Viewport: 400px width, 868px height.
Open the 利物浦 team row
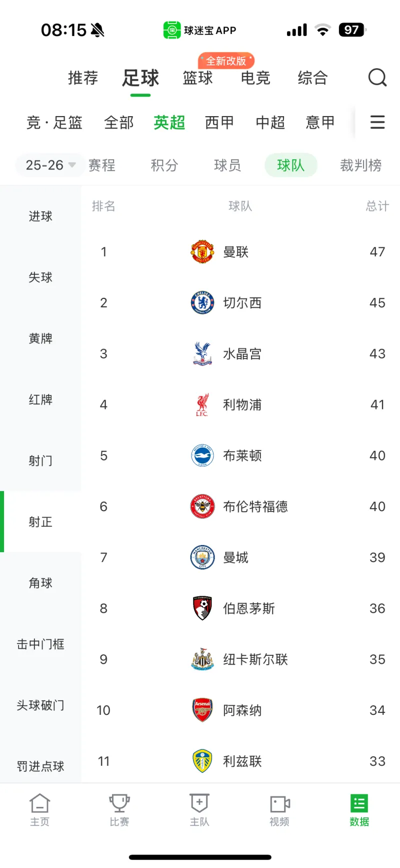click(x=242, y=404)
